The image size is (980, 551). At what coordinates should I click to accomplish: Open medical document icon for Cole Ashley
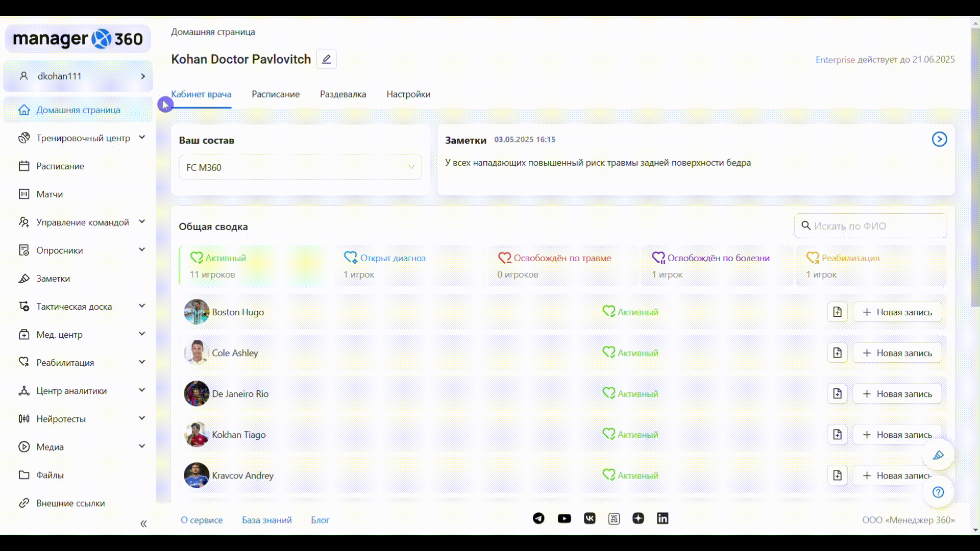click(837, 353)
